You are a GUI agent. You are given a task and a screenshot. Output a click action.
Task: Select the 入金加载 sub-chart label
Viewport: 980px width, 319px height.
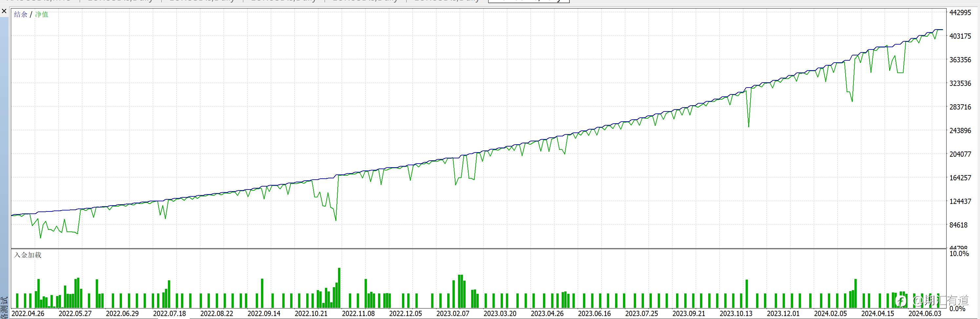[x=28, y=255]
